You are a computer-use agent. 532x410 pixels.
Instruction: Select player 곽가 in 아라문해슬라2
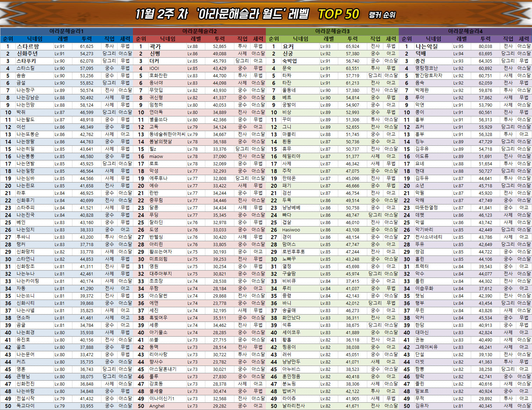click(155, 46)
